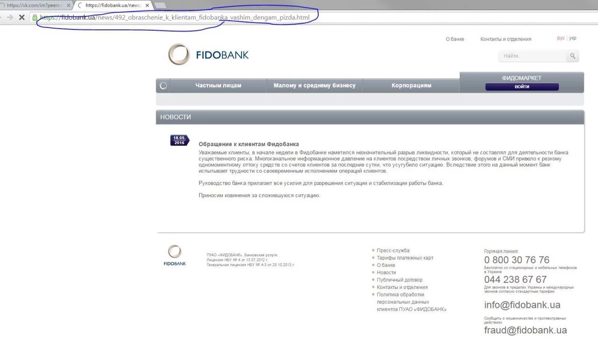The width and height of the screenshot is (598, 364).
Task: Close the fidobank.ua browser tab
Action: click(x=147, y=6)
